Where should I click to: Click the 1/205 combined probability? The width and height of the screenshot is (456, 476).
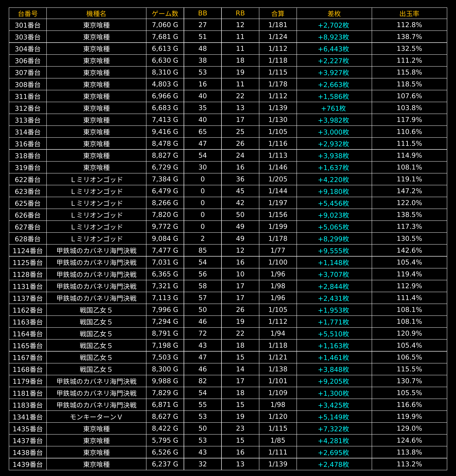click(278, 179)
